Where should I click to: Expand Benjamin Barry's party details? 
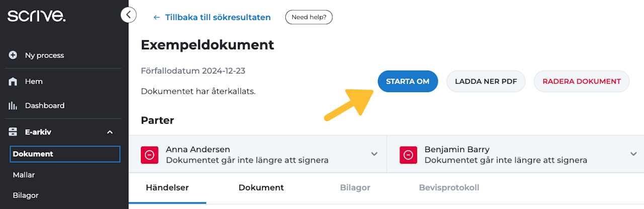click(633, 154)
